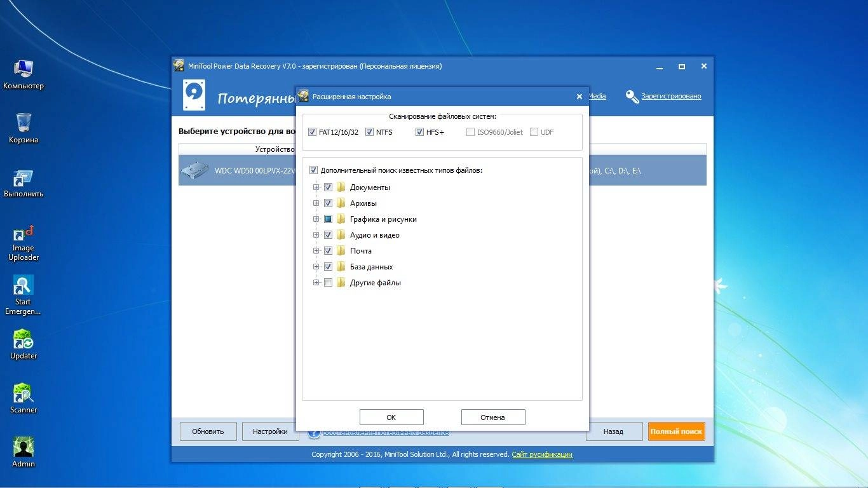This screenshot has width=868, height=488.
Task: Expand the Почта tree node
Action: [316, 251]
